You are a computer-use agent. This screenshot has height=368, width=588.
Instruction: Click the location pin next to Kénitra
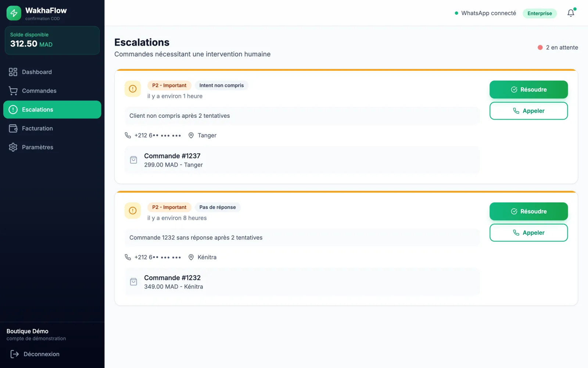[x=191, y=257]
